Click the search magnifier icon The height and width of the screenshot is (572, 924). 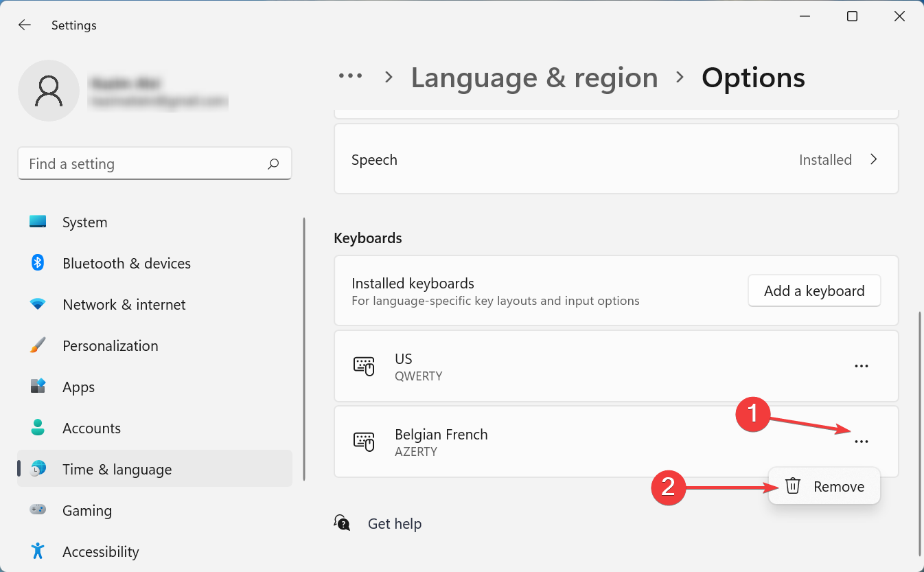[x=273, y=164]
